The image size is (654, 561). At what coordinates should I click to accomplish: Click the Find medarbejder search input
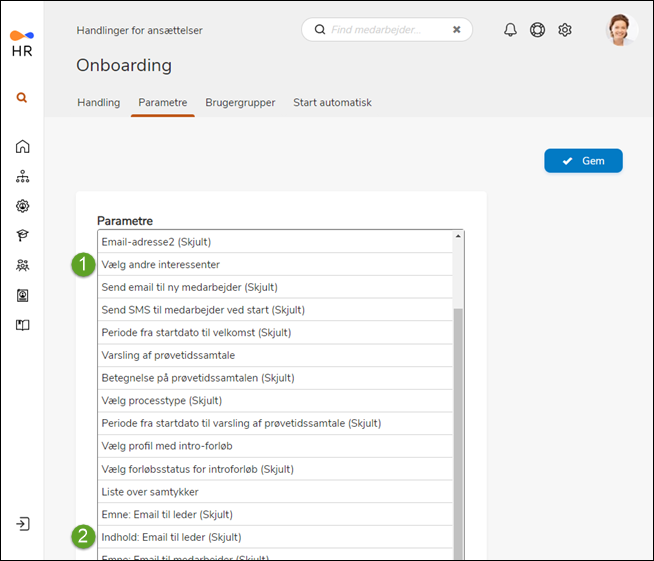pos(385,30)
